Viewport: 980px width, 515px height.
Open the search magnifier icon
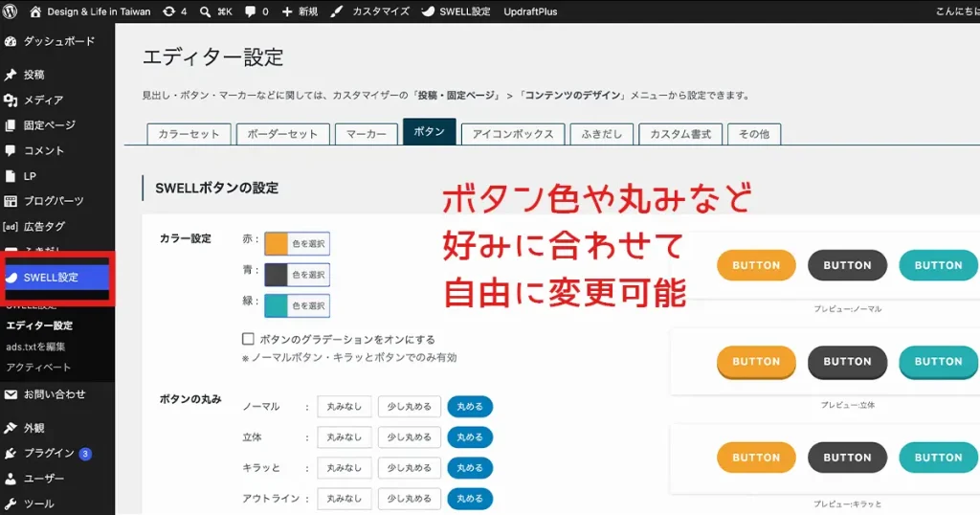[x=205, y=11]
